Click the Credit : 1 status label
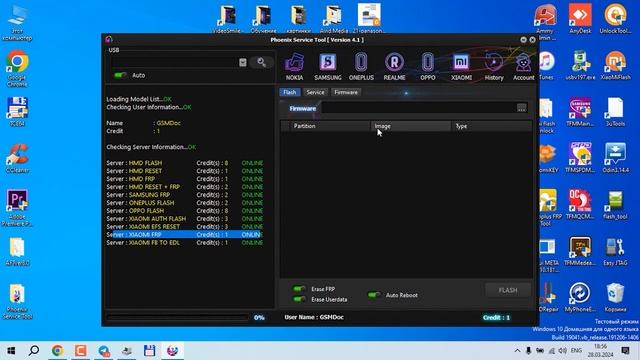The image size is (640, 360). (496, 317)
